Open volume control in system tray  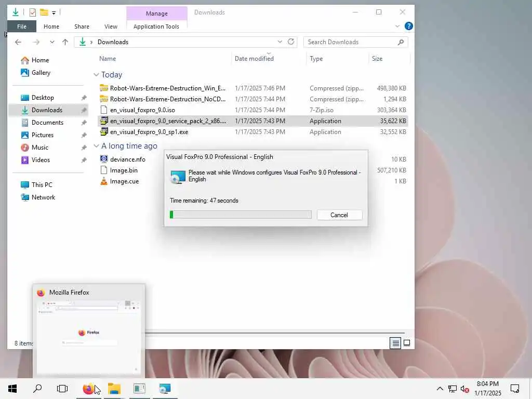click(x=464, y=389)
